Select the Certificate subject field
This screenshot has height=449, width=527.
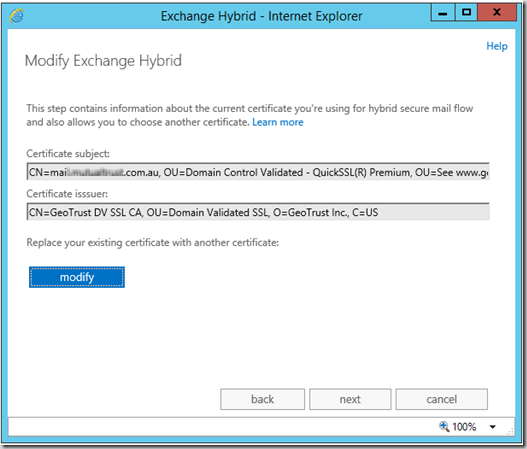(x=258, y=172)
